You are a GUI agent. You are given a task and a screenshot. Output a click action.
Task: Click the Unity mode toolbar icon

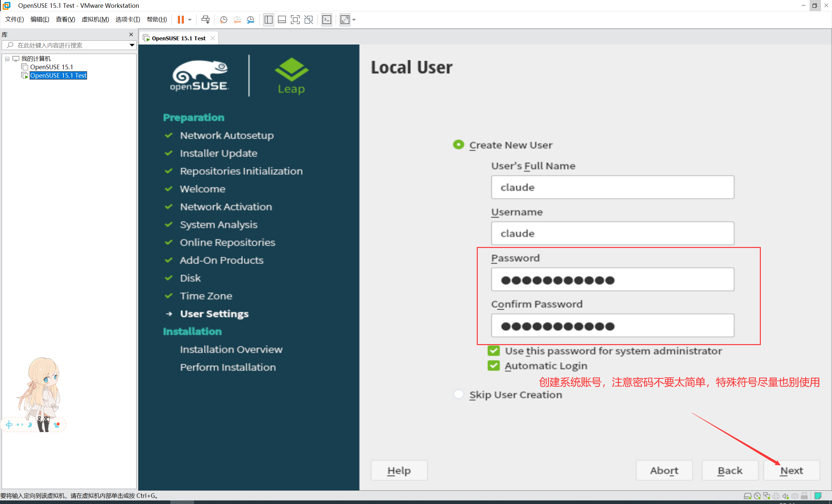[309, 19]
